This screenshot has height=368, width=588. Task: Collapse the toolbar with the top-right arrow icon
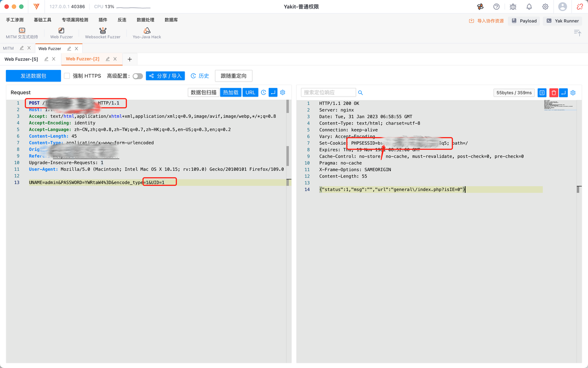point(577,33)
